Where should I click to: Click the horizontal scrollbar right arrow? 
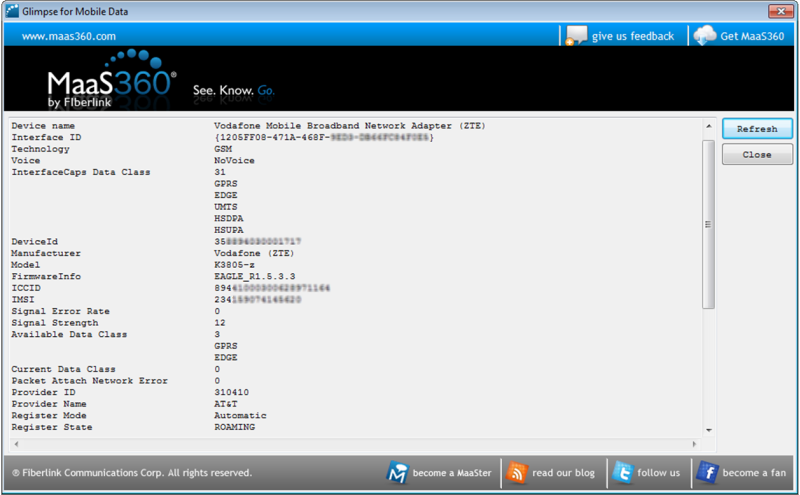pyautogui.click(x=694, y=444)
